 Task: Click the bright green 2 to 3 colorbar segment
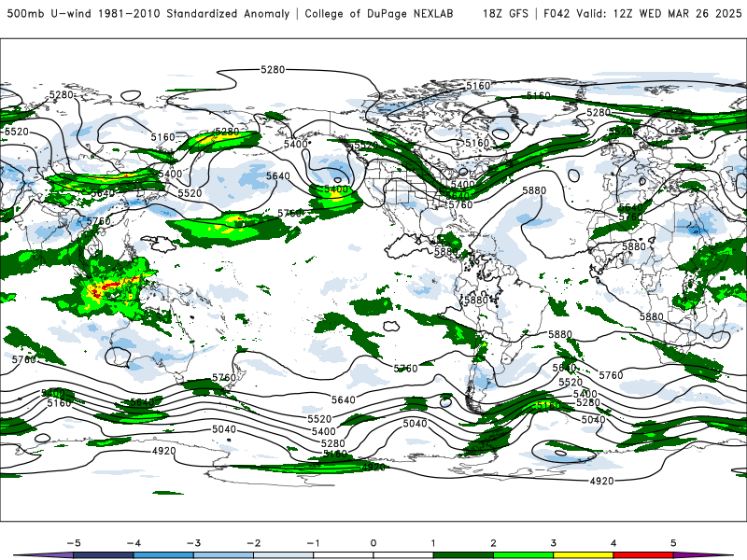[x=524, y=555]
